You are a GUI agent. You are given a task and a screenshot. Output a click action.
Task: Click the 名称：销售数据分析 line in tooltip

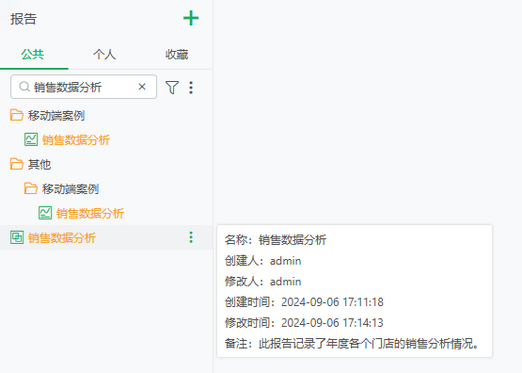275,240
